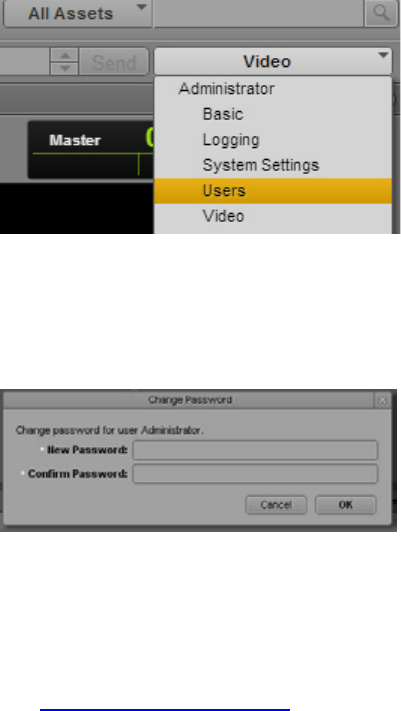Click the stepper up arrow next to Send

pyautogui.click(x=65, y=55)
